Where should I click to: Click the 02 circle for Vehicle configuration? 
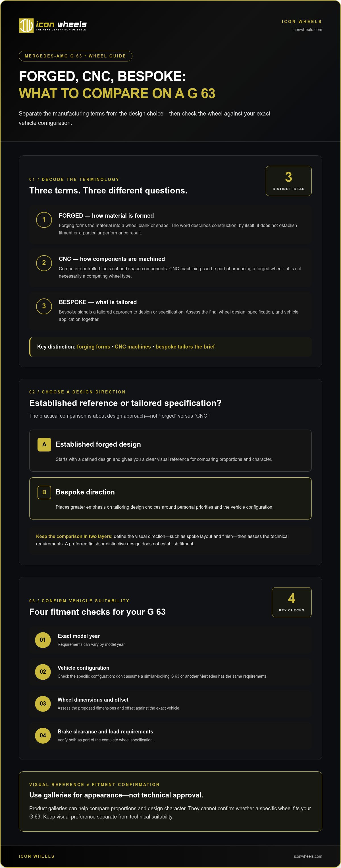click(x=43, y=671)
